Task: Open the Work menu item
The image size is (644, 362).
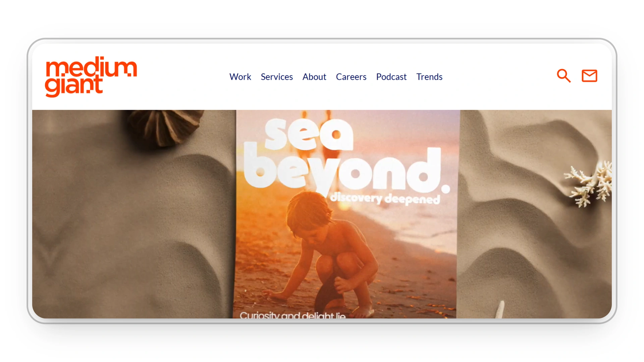Action: (240, 77)
